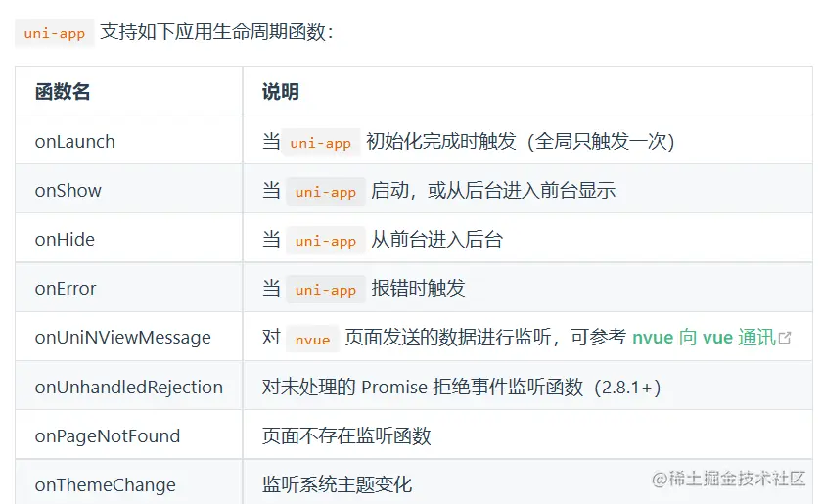This screenshot has height=504, width=822.
Task: Click the onError function name
Action: (66, 288)
